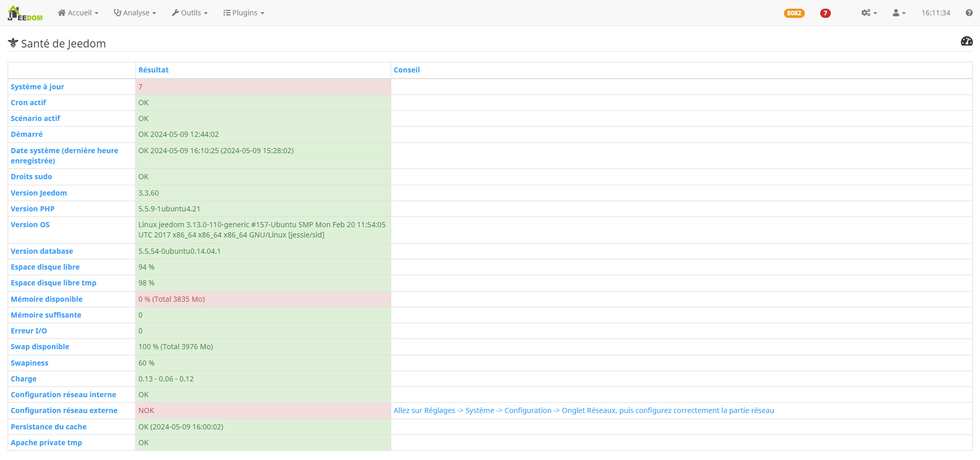Select the Version Jeedom row label

pyautogui.click(x=39, y=193)
